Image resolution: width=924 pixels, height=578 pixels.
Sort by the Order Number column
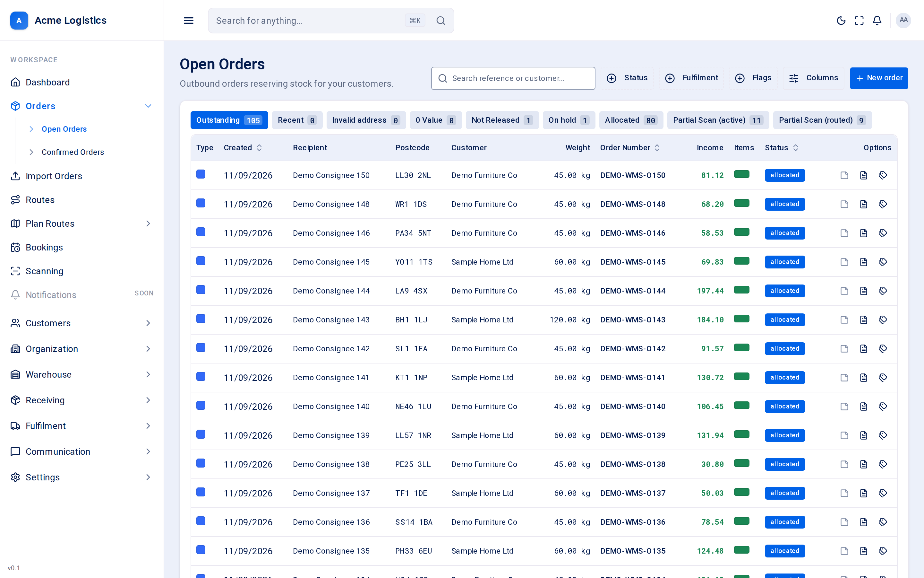[x=630, y=148]
